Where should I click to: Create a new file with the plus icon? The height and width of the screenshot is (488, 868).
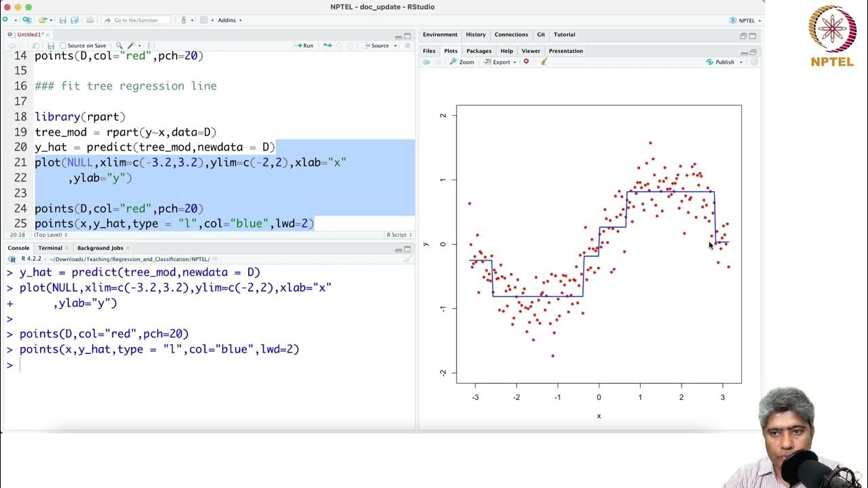point(5,20)
